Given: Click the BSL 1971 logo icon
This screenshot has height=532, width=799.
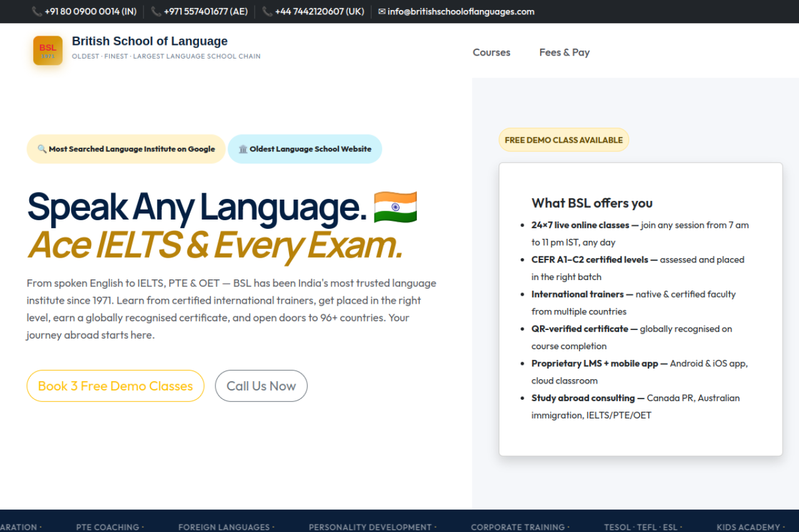Looking at the screenshot, I should (48, 51).
